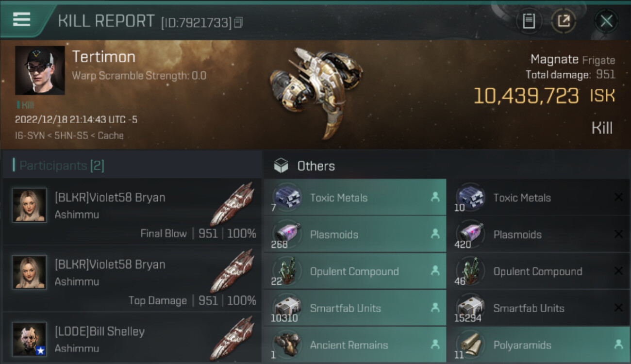The width and height of the screenshot is (631, 364).
Task: Copy the kill report ID
Action: [238, 22]
